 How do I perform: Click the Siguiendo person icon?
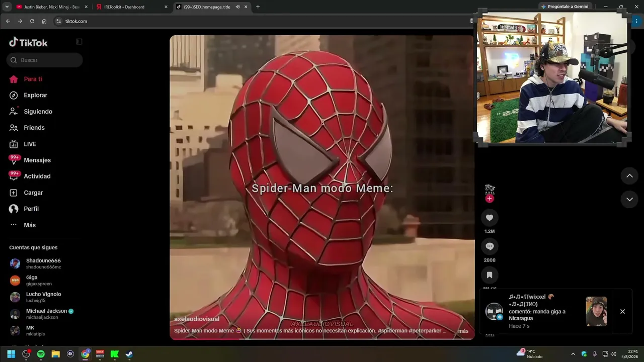coord(14,112)
